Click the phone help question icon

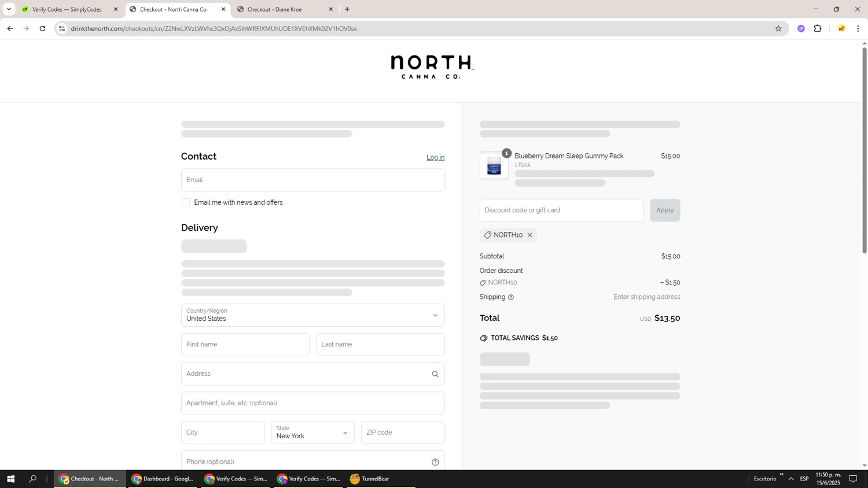[435, 462]
